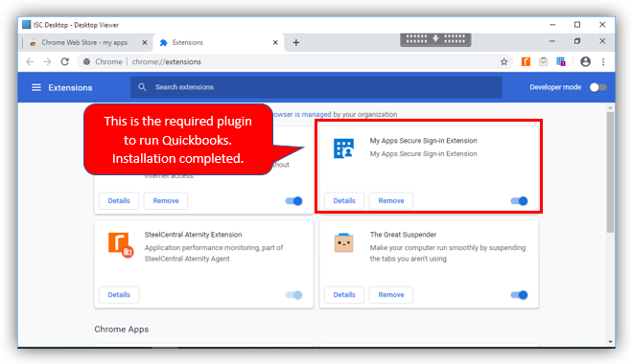The height and width of the screenshot is (364, 631).
Task: Minimize the inner Chrome window
Action: [552, 41]
